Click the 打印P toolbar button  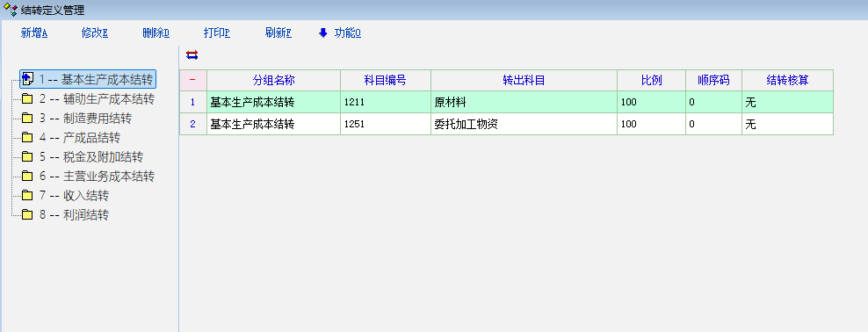coord(217,33)
